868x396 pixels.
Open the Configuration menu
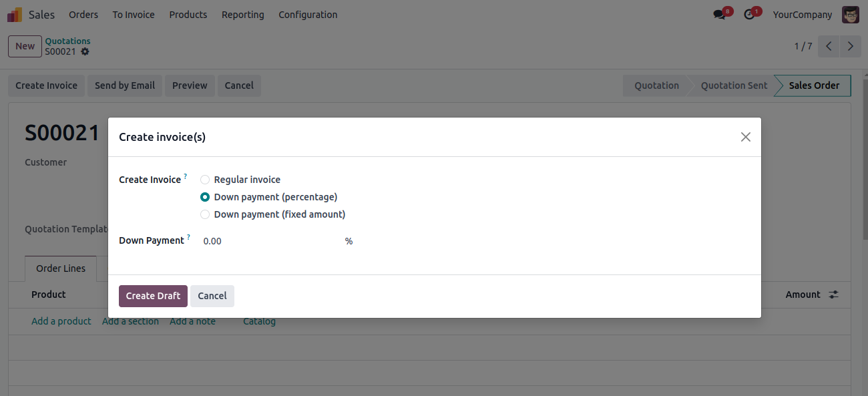click(308, 15)
